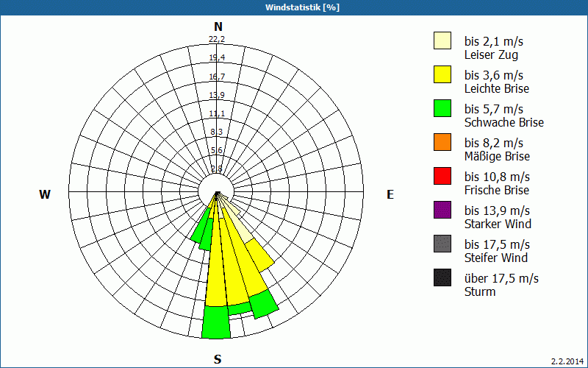Viewport: 588px width, 368px height.
Task: Click the black 'über 17,5 m/s' legend swatch
Action: [x=442, y=277]
